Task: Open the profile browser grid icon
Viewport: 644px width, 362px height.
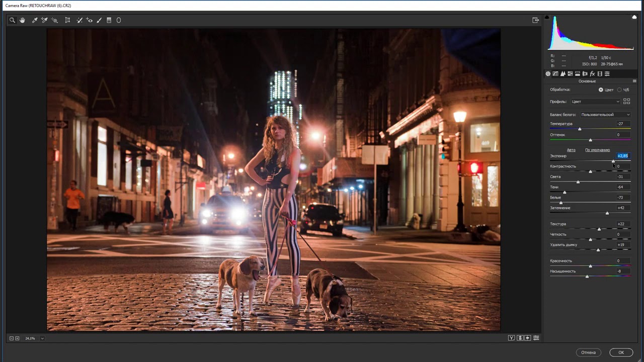Action: 627,102
